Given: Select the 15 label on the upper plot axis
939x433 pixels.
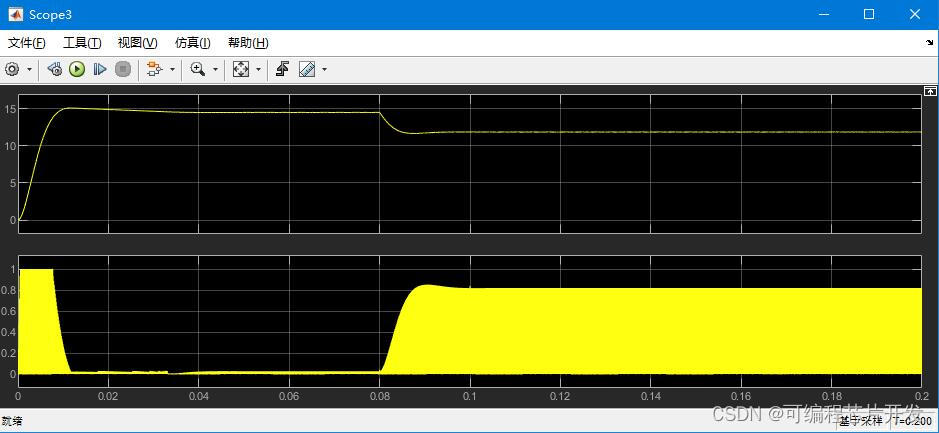Looking at the screenshot, I should pos(9,109).
